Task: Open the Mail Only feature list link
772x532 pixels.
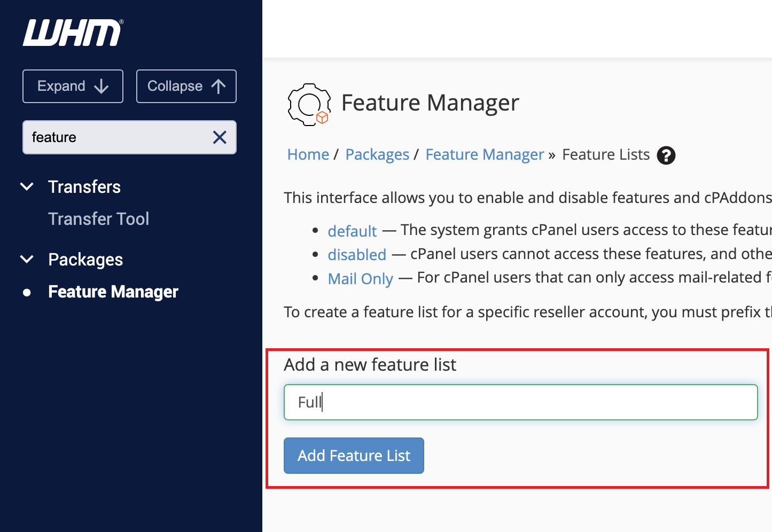Action: pyautogui.click(x=361, y=279)
